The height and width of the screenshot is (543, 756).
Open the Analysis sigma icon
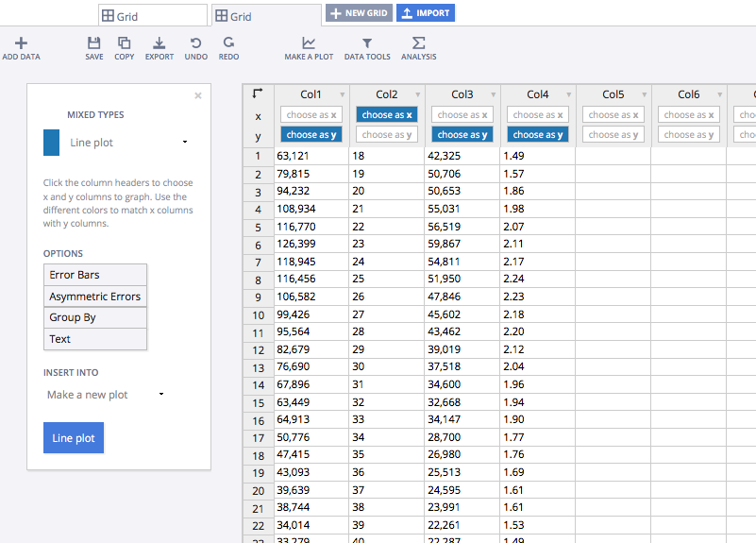pos(418,42)
